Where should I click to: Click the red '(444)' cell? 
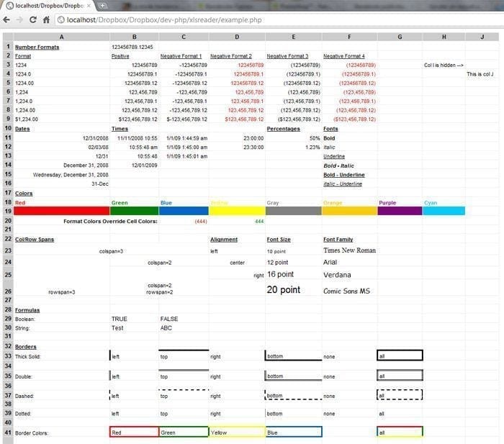(201, 222)
